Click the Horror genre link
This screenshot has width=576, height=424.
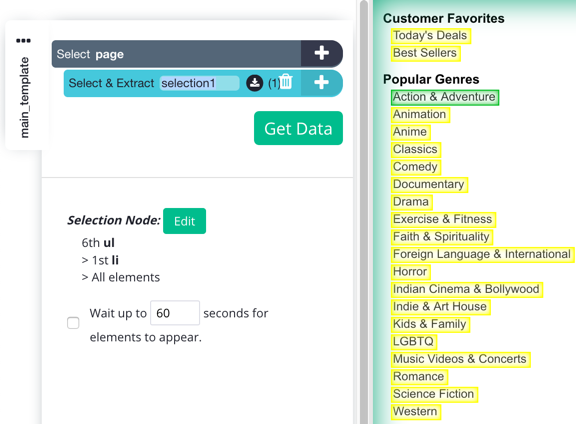(410, 272)
